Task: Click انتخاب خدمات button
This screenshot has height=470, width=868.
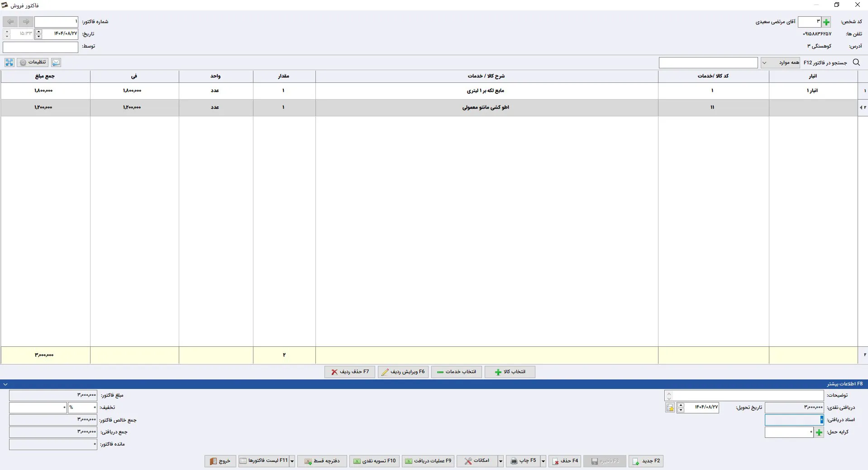Action: (x=456, y=372)
